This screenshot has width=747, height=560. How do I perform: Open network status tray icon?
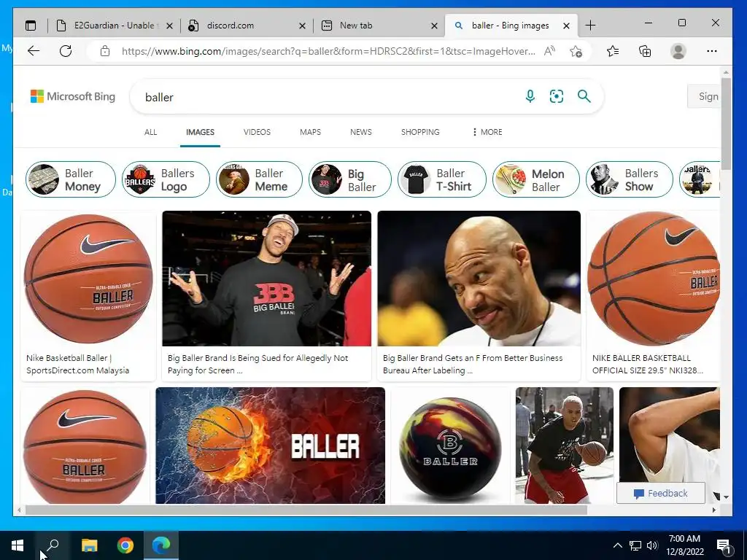(635, 545)
